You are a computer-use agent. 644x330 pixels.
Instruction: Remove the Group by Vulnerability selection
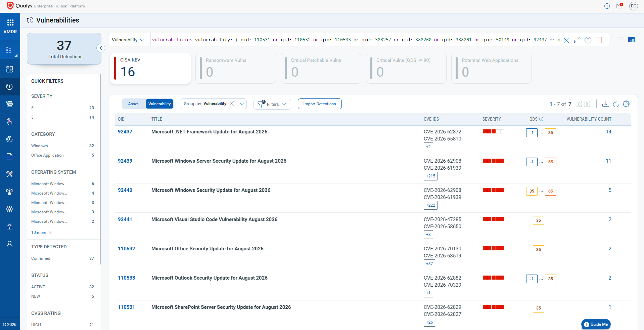pos(232,104)
